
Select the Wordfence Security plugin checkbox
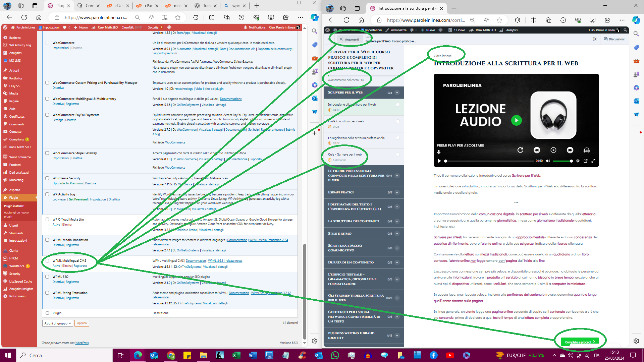pos(47,178)
